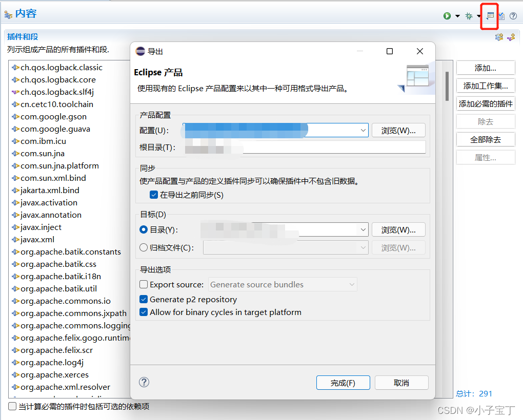Click 浏览 button next to 配置 field
The width and height of the screenshot is (523, 420).
[398, 130]
